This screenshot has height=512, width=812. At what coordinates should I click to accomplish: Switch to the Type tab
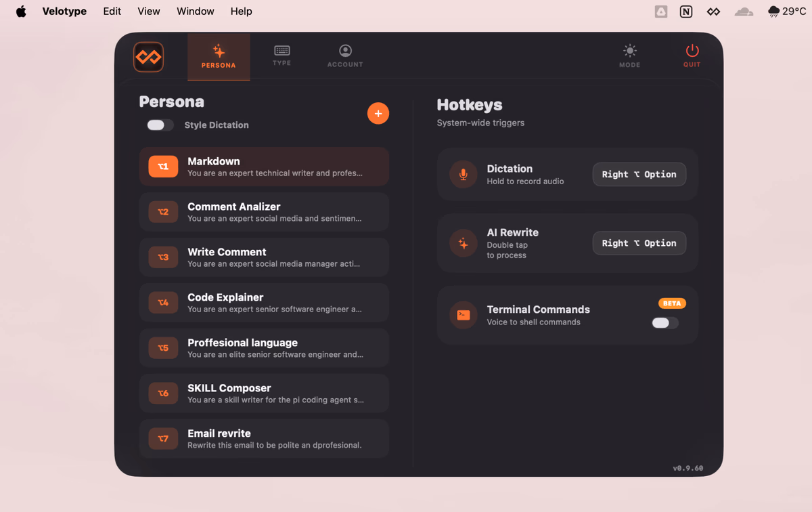tap(282, 56)
